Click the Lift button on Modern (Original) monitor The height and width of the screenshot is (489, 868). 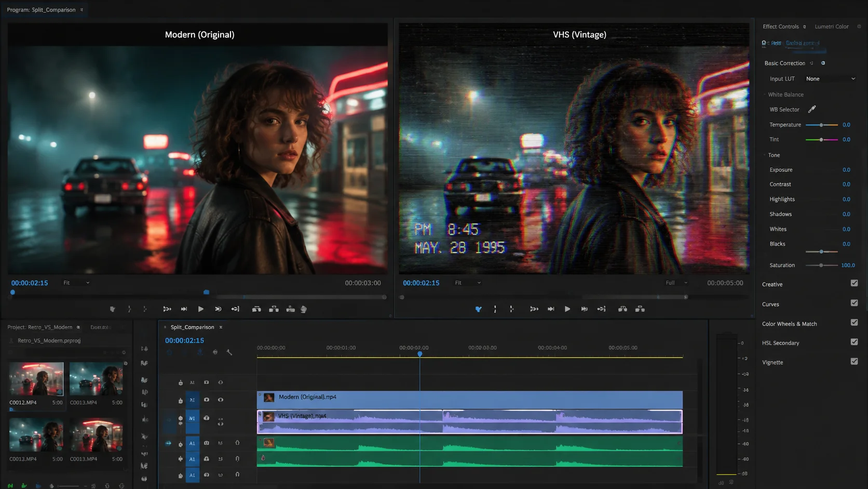pyautogui.click(x=256, y=309)
